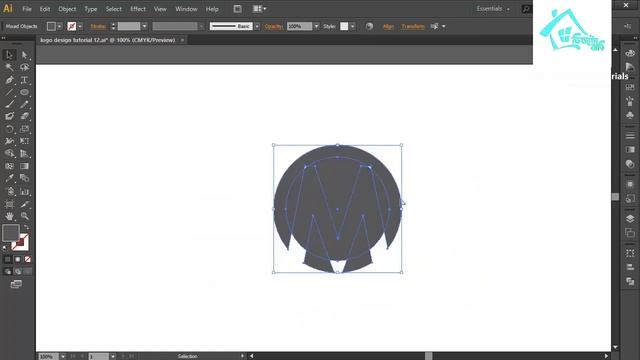Image resolution: width=640 pixels, height=360 pixels.
Task: Click the Align panel link
Action: [388, 26]
